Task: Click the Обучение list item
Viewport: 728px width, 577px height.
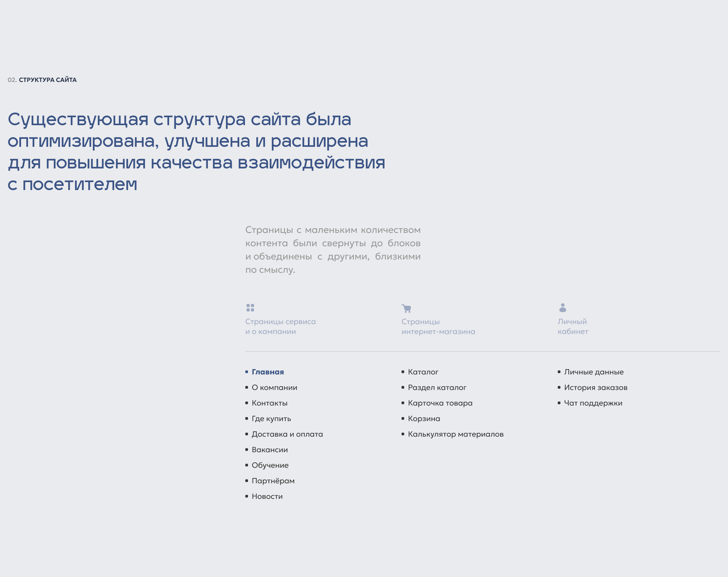Action: 270,465
